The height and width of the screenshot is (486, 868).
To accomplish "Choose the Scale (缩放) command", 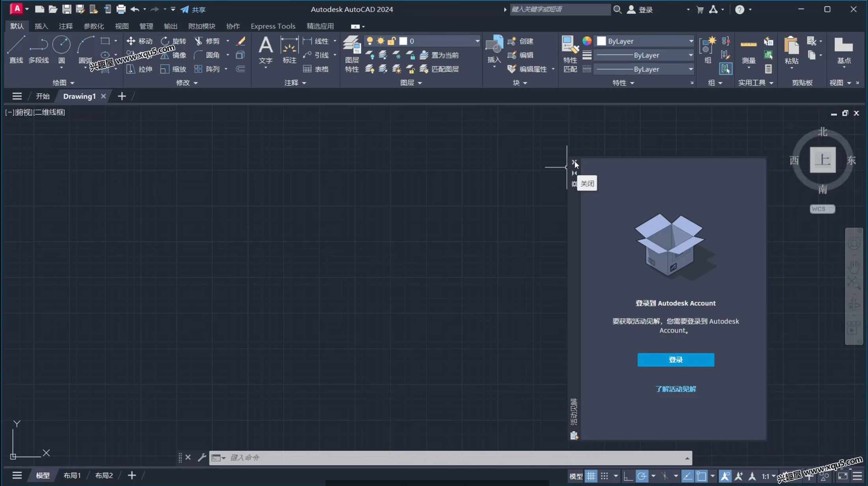I will pos(174,69).
